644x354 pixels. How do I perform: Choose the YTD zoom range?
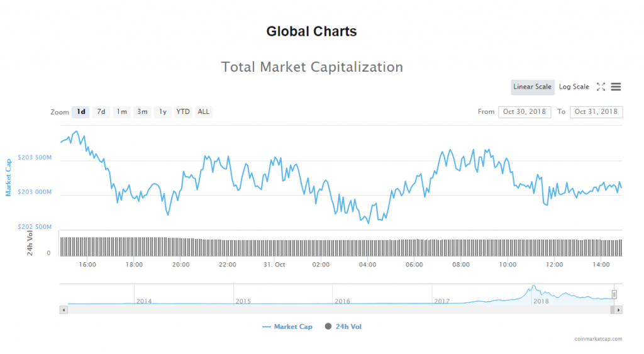tap(183, 112)
